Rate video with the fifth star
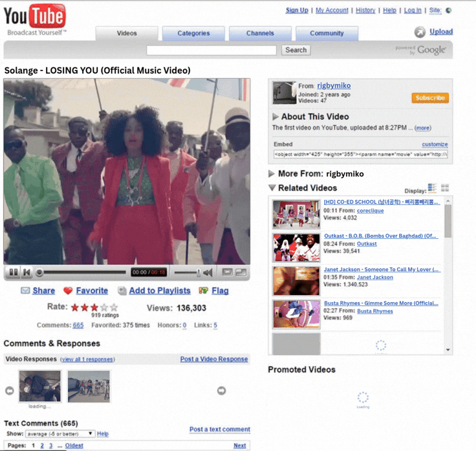476x451 pixels. coord(114,307)
